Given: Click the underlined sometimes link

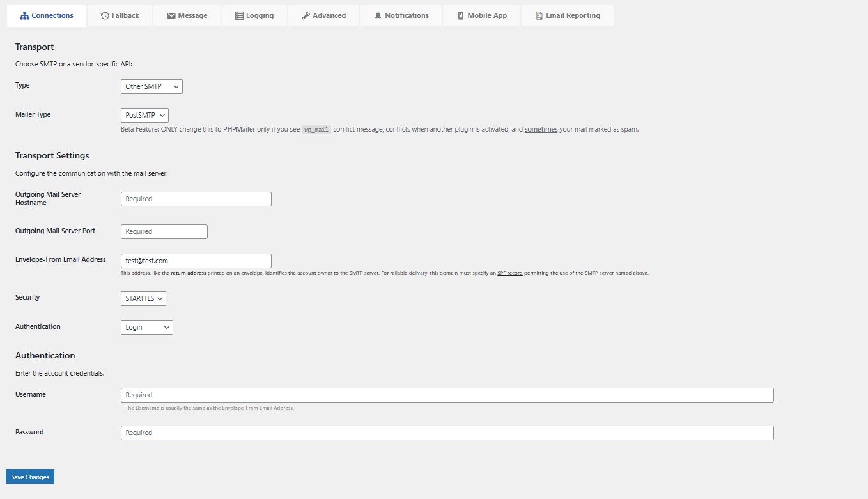Looking at the screenshot, I should click(541, 128).
